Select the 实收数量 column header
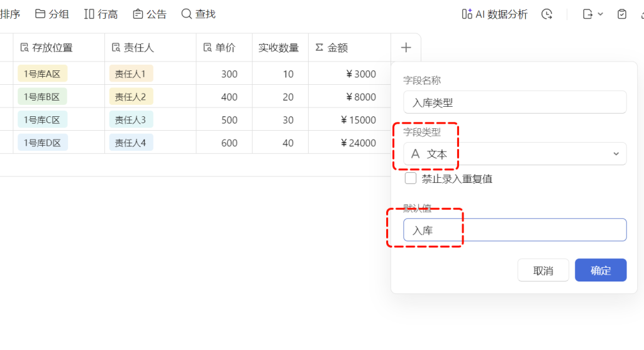Image resolution: width=644 pixels, height=350 pixels. tap(280, 48)
